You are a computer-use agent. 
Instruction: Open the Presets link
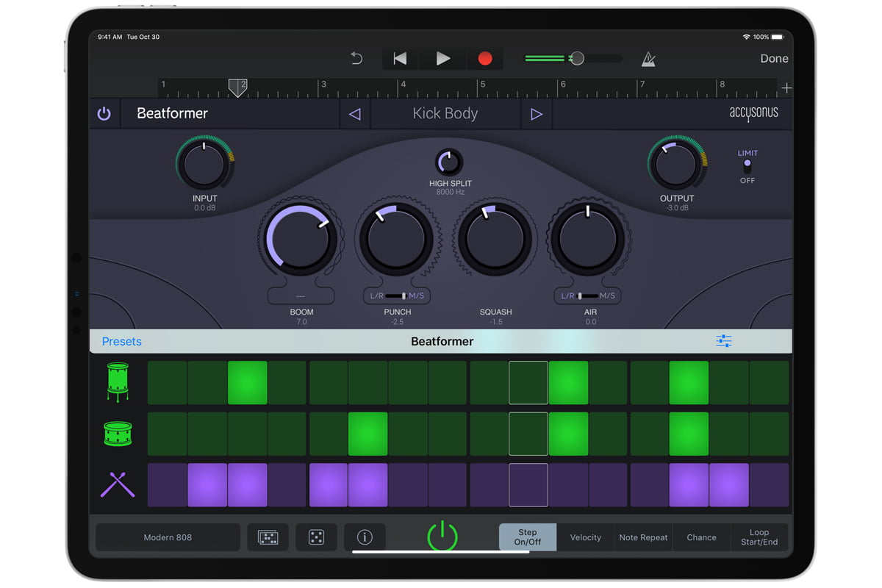coord(122,342)
